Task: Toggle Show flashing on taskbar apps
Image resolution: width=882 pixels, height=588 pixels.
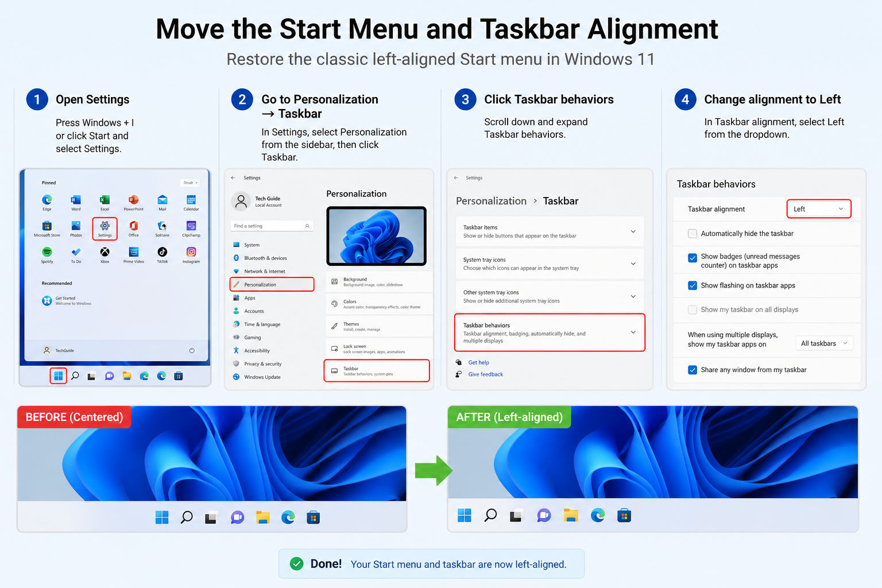Action: tap(693, 285)
